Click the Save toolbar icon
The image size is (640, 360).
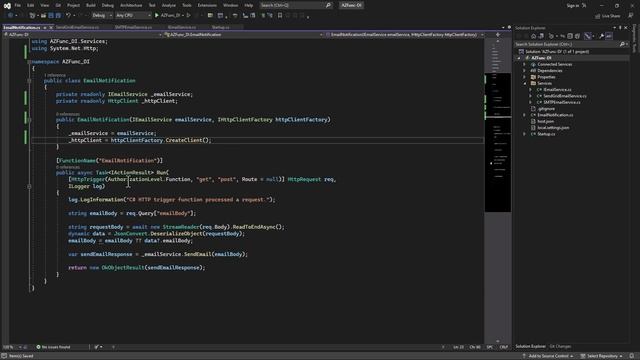tap(51, 16)
